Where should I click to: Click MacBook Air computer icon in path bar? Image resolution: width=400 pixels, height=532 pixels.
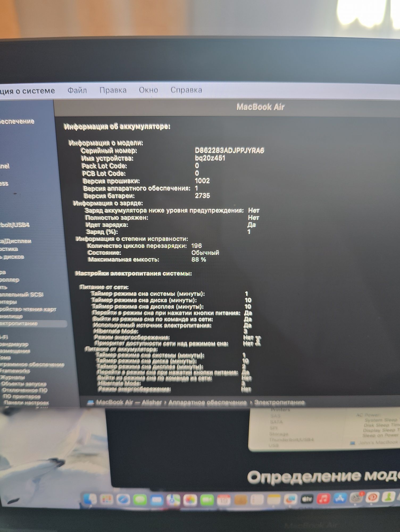pos(91,403)
